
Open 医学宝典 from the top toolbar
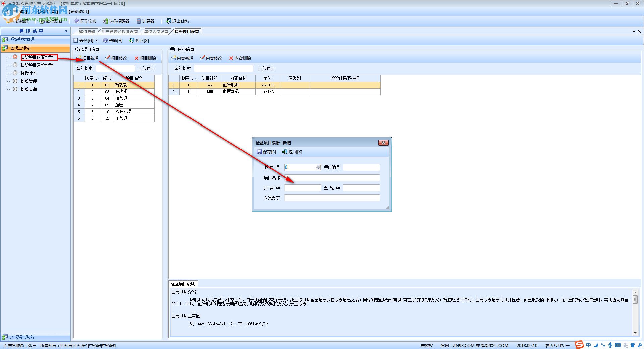click(85, 21)
